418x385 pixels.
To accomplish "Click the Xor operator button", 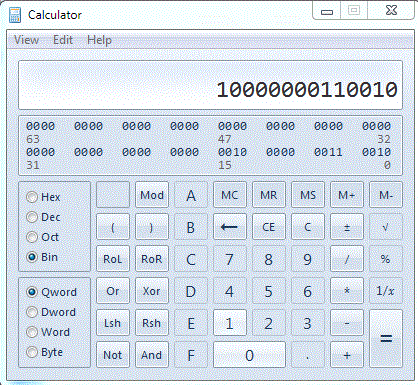I will click(x=152, y=291).
